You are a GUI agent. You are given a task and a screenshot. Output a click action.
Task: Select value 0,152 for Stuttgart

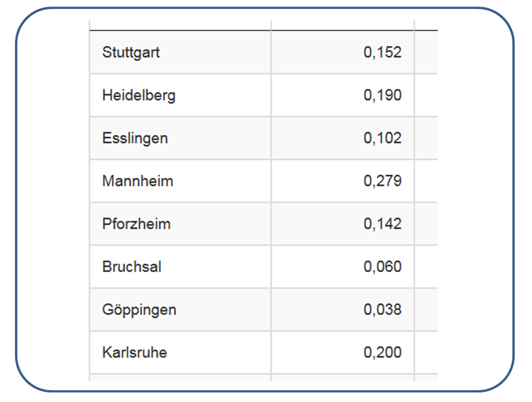(343, 52)
